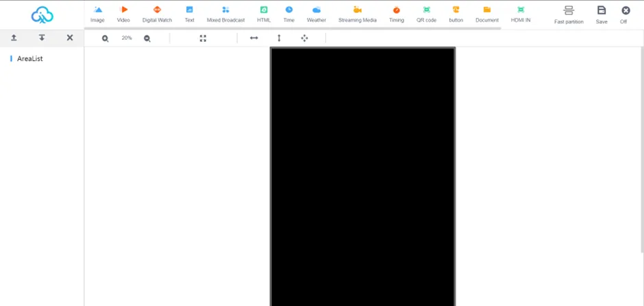Move area layer up

click(14, 38)
